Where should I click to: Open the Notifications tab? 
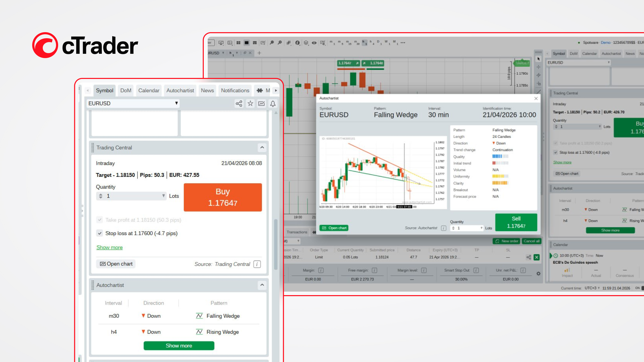point(235,90)
